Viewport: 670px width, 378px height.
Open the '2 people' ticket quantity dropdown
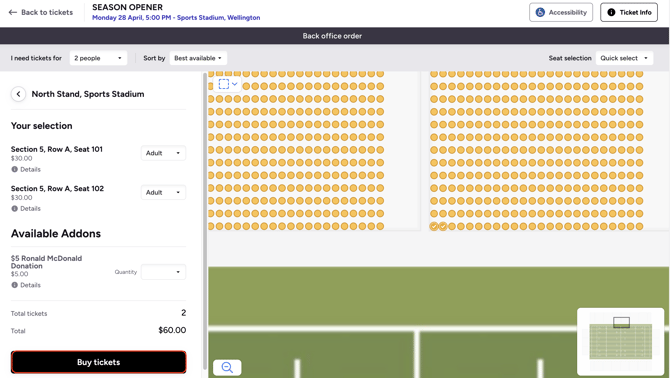98,58
